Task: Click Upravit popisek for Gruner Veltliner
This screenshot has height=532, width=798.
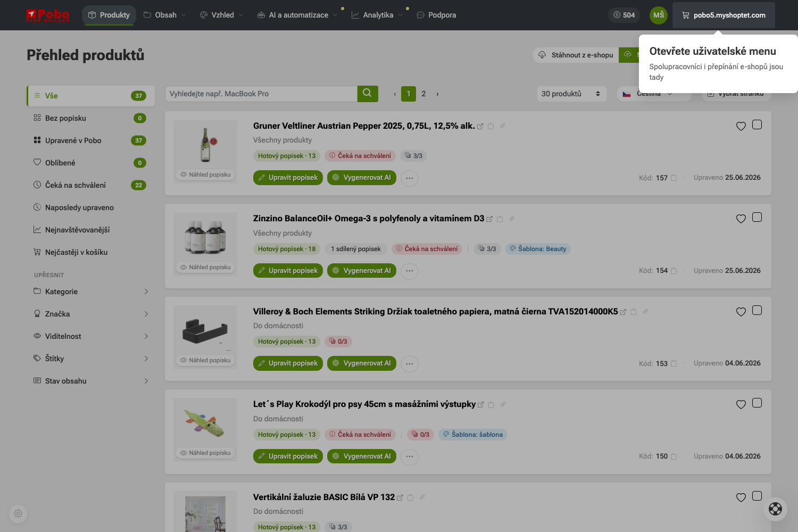Action: click(288, 178)
